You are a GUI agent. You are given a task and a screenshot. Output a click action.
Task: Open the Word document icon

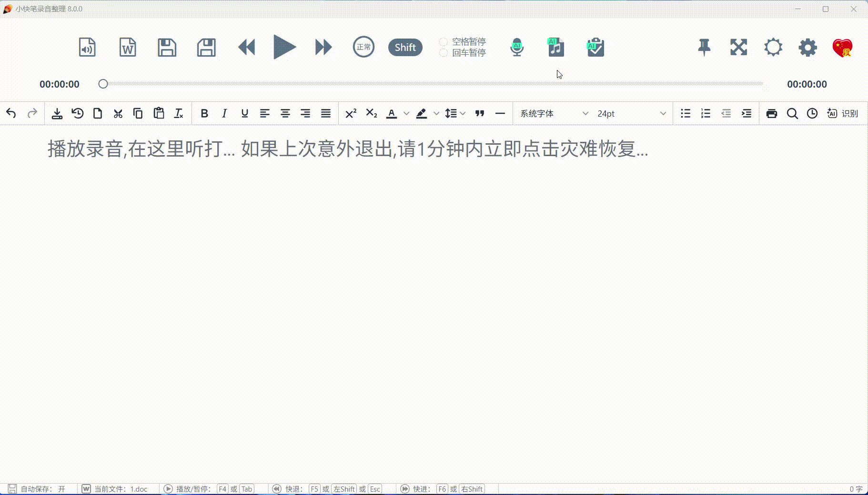tap(127, 47)
